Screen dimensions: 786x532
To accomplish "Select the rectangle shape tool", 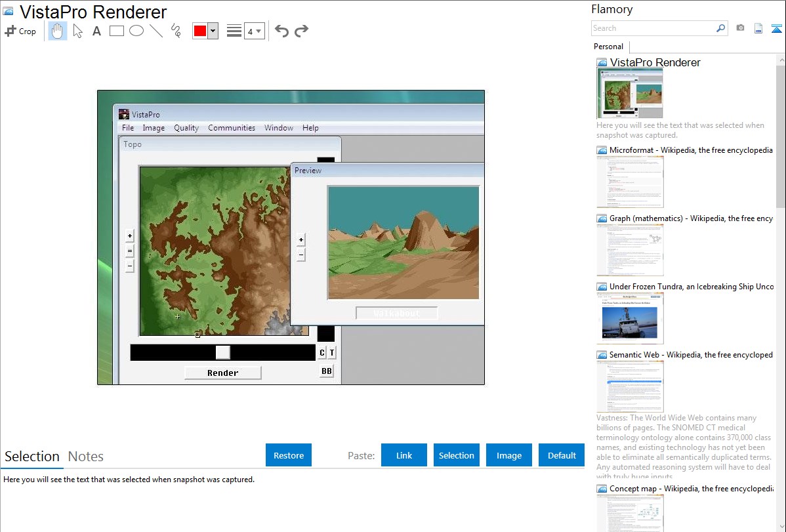I will 116,31.
